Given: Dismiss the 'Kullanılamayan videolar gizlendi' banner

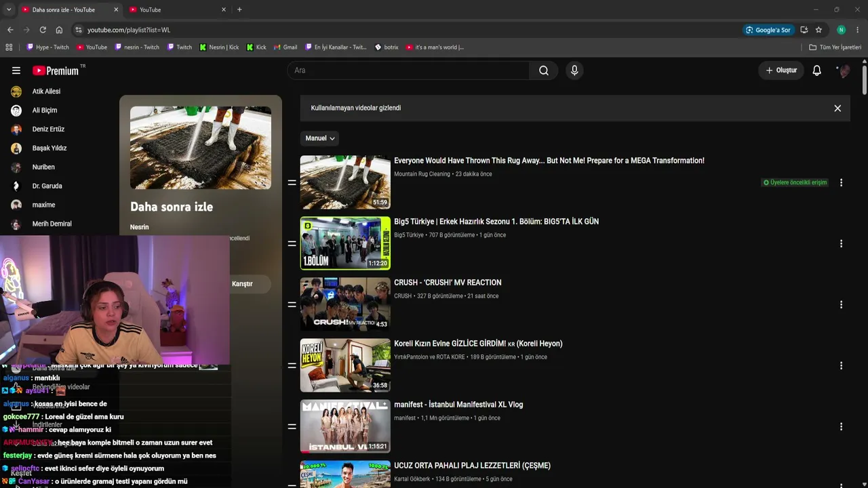Looking at the screenshot, I should click(x=837, y=108).
